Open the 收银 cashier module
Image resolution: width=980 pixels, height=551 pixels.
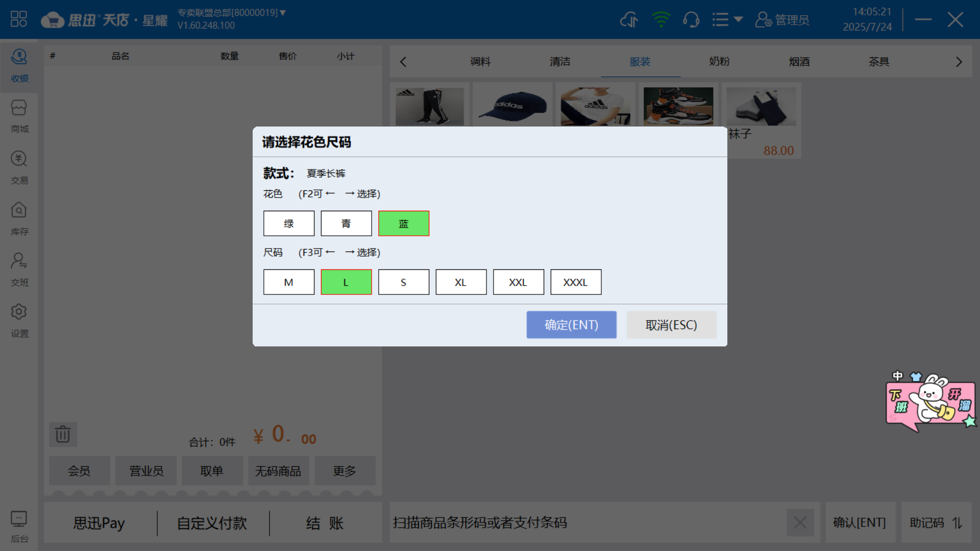(x=19, y=66)
